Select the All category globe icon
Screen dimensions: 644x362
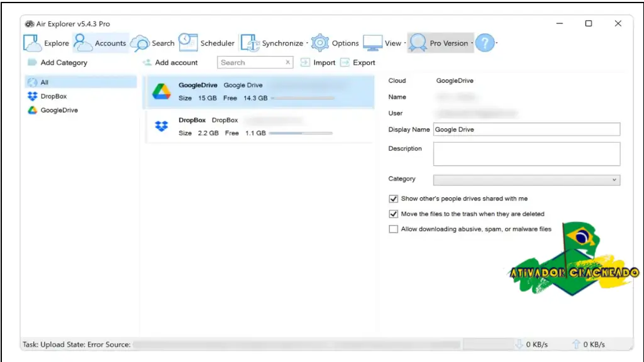pyautogui.click(x=33, y=82)
